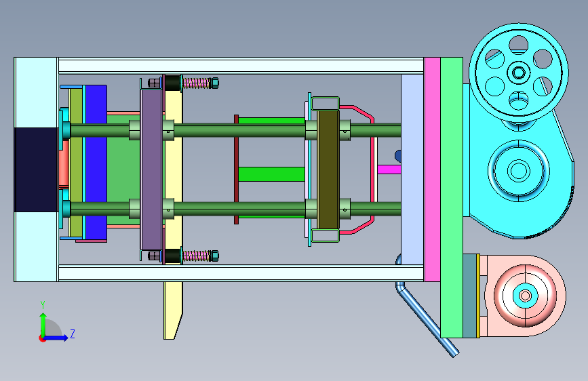
Task: Select the mint green mounting plate
Action: [452, 198]
